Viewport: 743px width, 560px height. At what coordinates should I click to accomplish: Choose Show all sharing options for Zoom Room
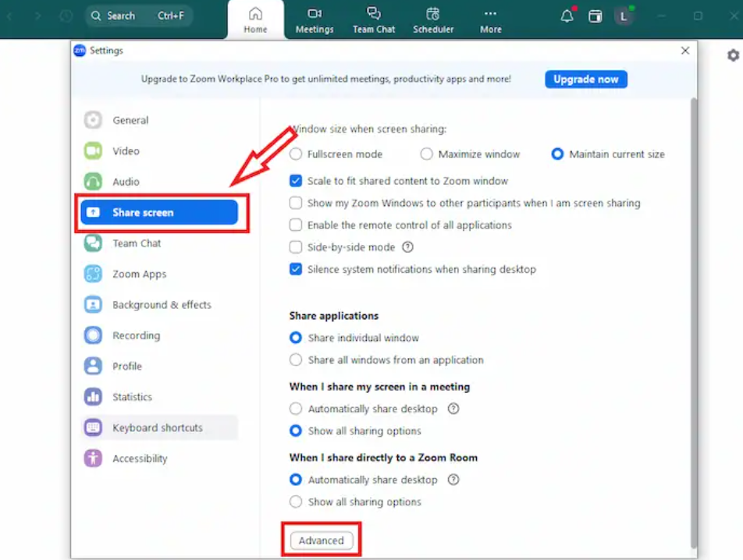click(x=296, y=502)
